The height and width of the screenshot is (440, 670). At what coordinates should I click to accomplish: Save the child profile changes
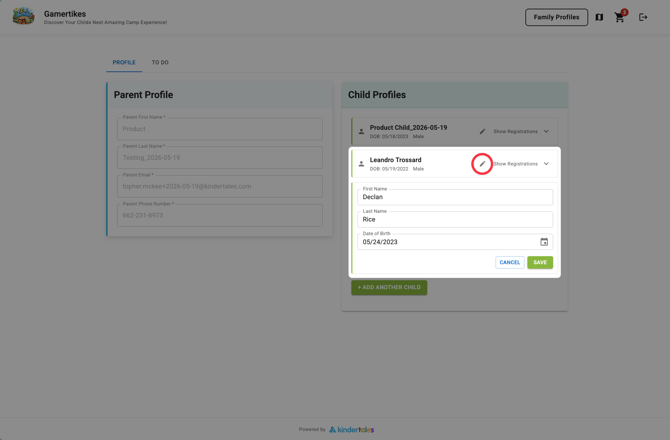pyautogui.click(x=540, y=262)
